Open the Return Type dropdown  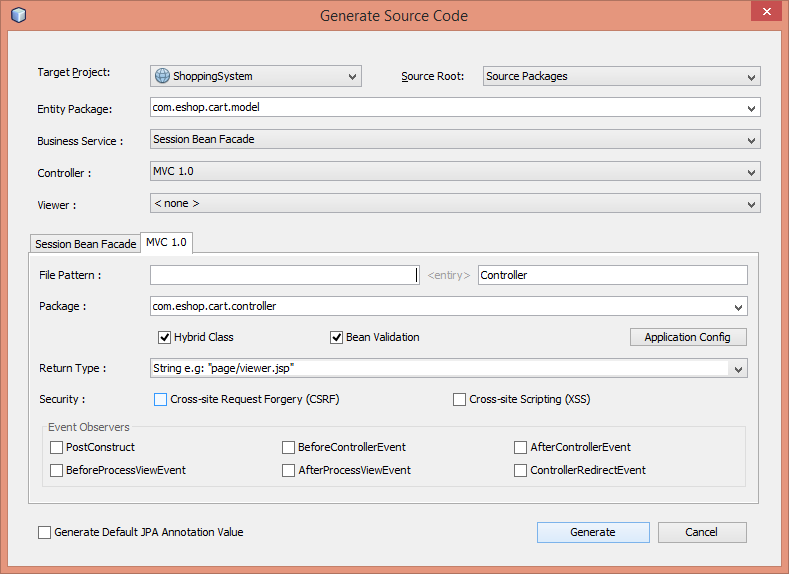[448, 369]
